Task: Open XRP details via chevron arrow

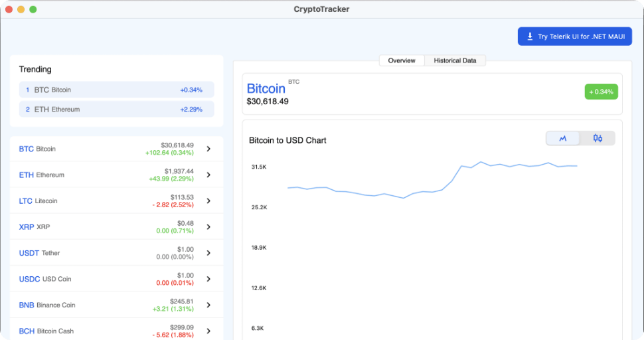Action: (208, 227)
